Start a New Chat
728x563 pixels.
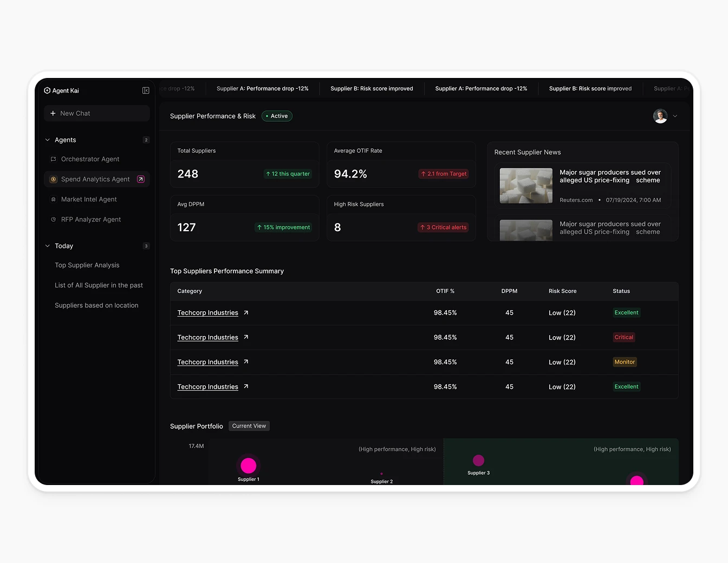[x=96, y=113]
